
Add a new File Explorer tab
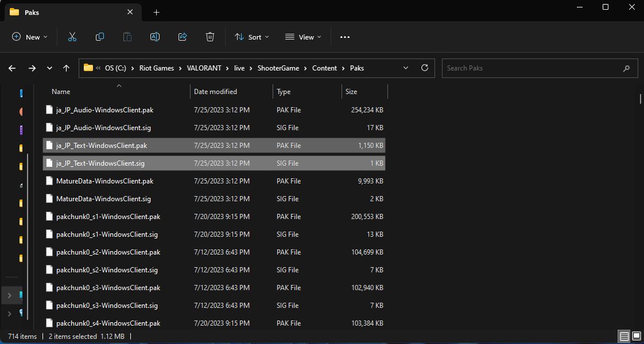click(156, 12)
